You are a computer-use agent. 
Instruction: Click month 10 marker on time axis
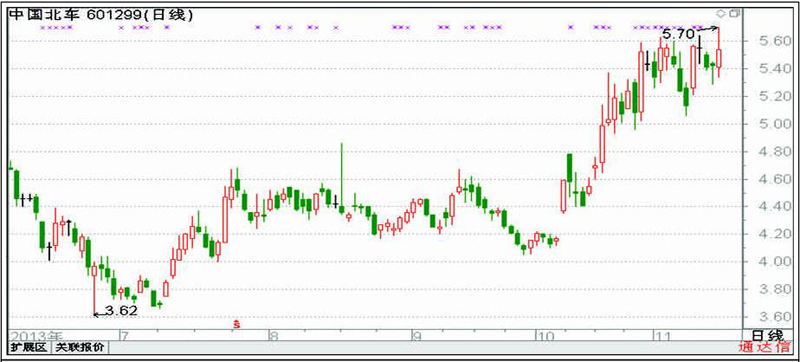[545, 337]
